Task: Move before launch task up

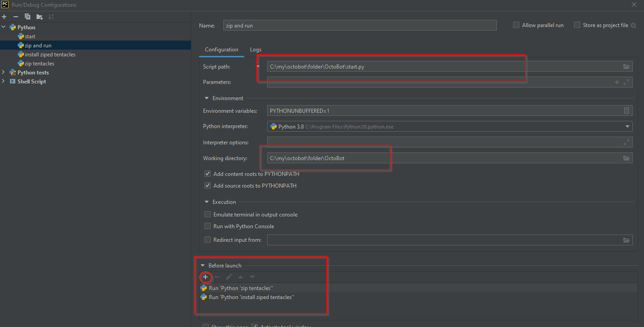Action: coord(241,277)
